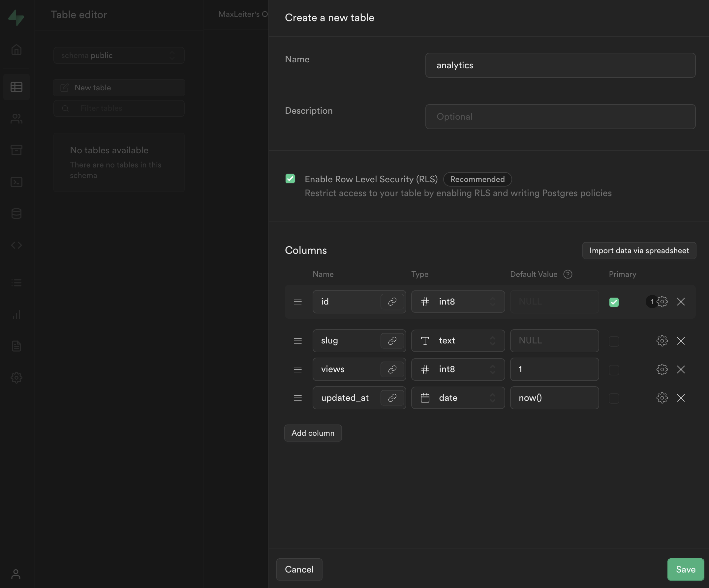
Task: Click Add column button
Action: [313, 433]
